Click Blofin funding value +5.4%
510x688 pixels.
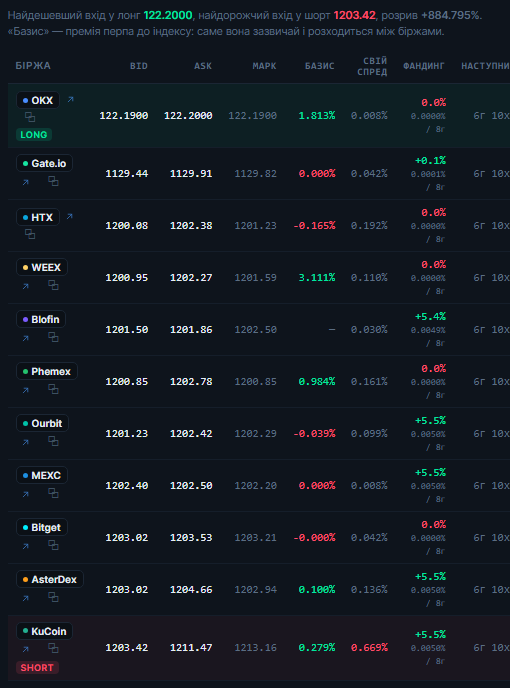tap(431, 316)
